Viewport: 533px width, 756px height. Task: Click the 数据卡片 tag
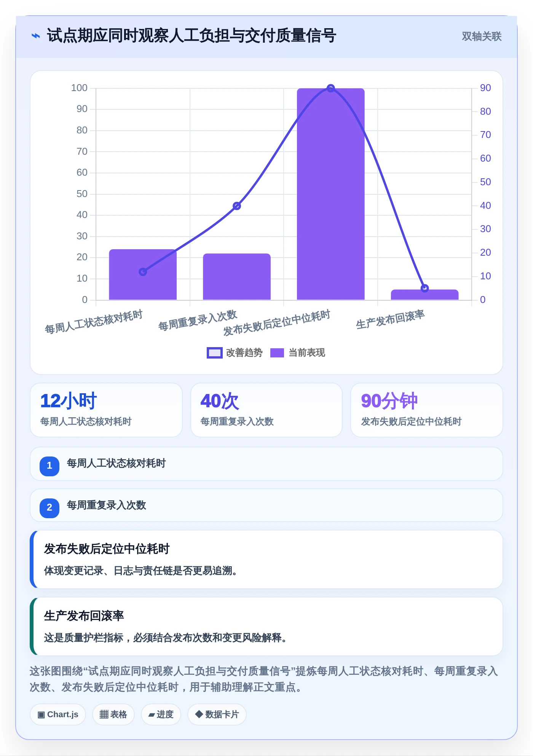point(217,714)
